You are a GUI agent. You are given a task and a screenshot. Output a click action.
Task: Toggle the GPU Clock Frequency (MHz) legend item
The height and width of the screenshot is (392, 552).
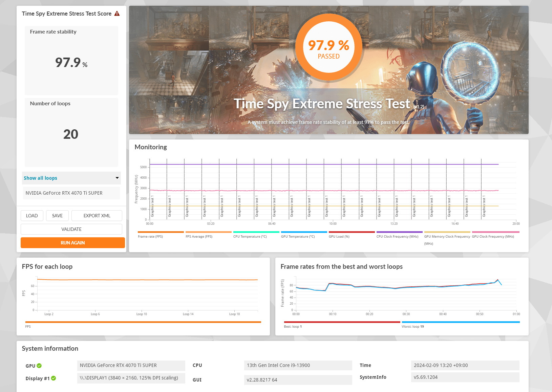pyautogui.click(x=495, y=234)
